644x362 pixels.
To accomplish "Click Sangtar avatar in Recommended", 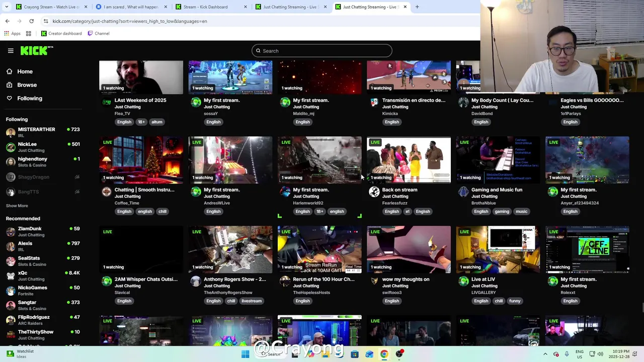I will (x=11, y=305).
